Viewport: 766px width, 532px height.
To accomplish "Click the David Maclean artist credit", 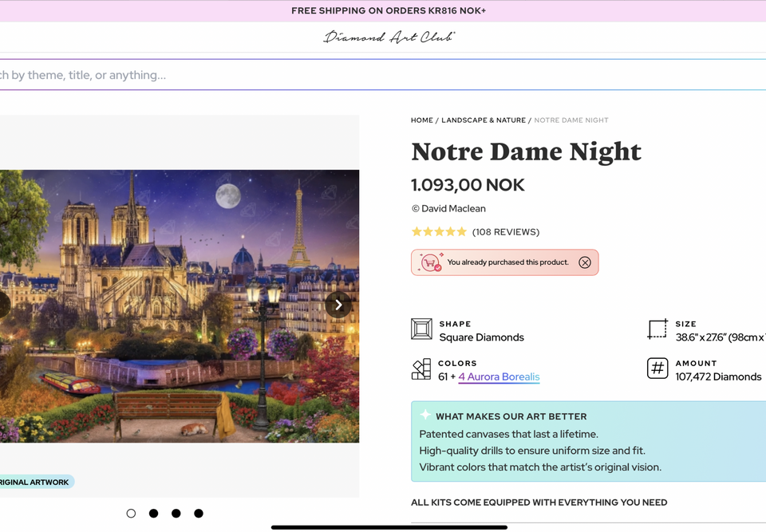I will (x=448, y=209).
